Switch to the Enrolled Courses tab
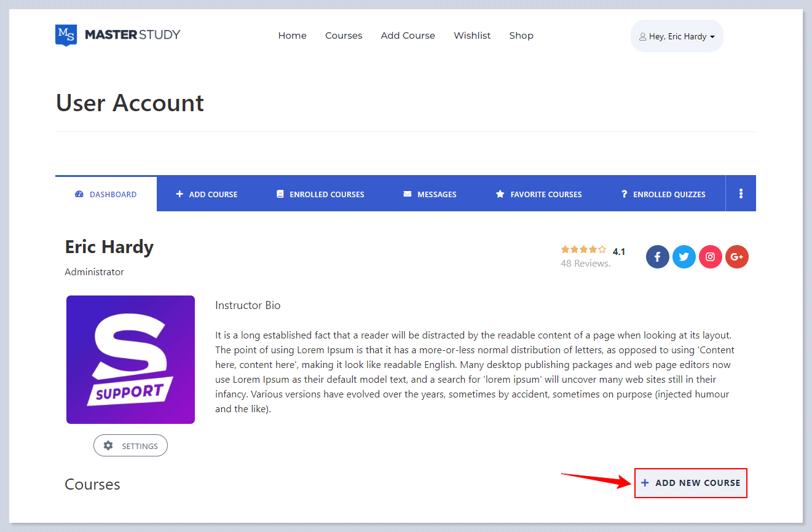This screenshot has height=532, width=812. tap(320, 194)
